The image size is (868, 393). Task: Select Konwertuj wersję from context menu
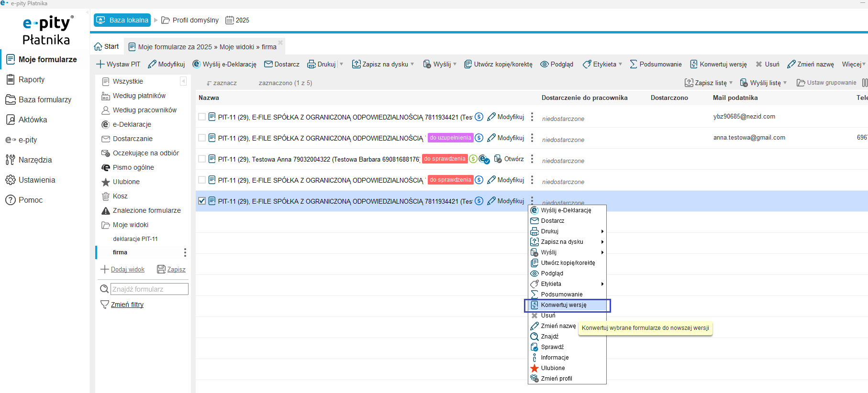pos(563,305)
